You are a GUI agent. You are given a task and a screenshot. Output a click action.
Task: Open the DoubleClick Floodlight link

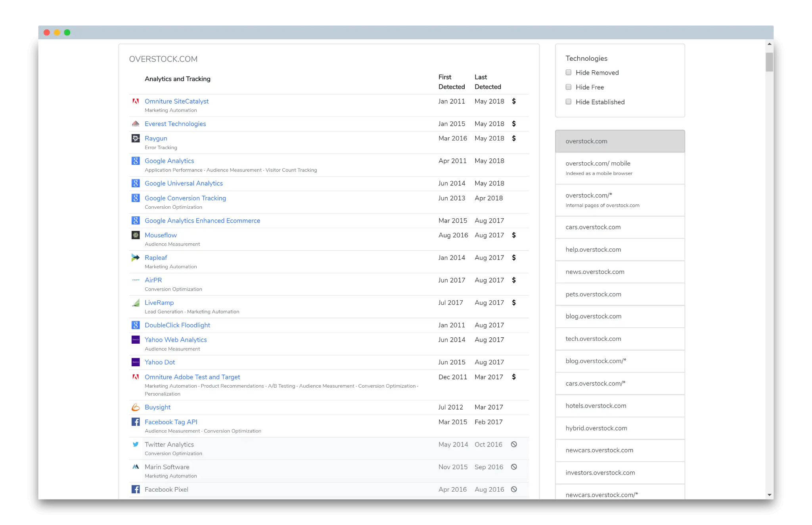coord(177,325)
